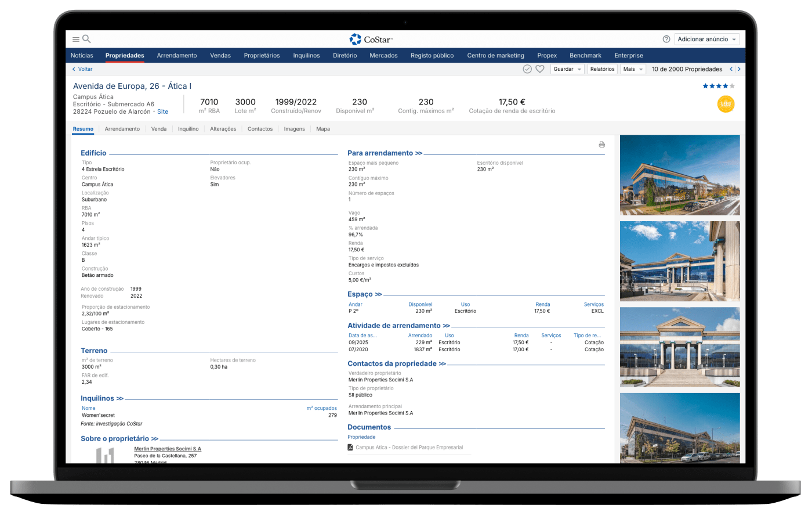Open Mercados in the main navigation
The height and width of the screenshot is (519, 812).
click(383, 56)
